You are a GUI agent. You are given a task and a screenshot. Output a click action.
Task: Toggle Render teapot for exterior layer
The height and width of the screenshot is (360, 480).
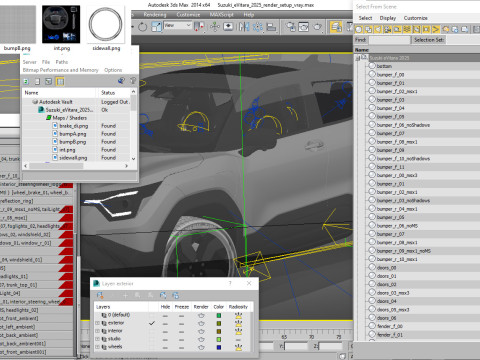coord(201,323)
